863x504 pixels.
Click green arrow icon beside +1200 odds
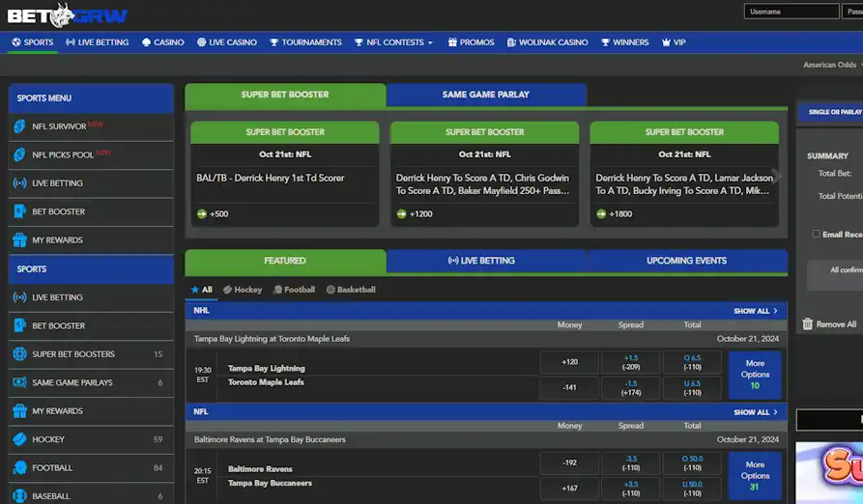pyautogui.click(x=402, y=213)
